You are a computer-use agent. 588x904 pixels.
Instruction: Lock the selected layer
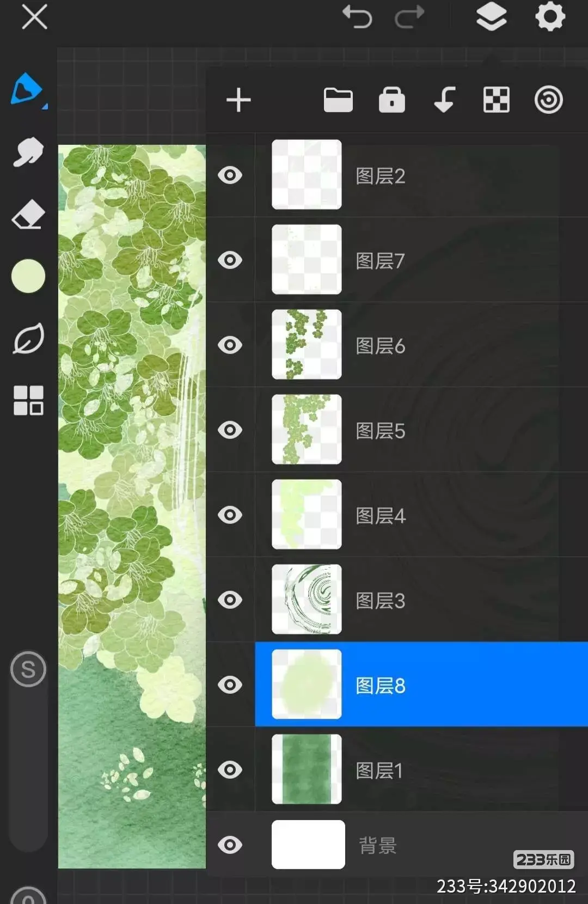point(392,100)
